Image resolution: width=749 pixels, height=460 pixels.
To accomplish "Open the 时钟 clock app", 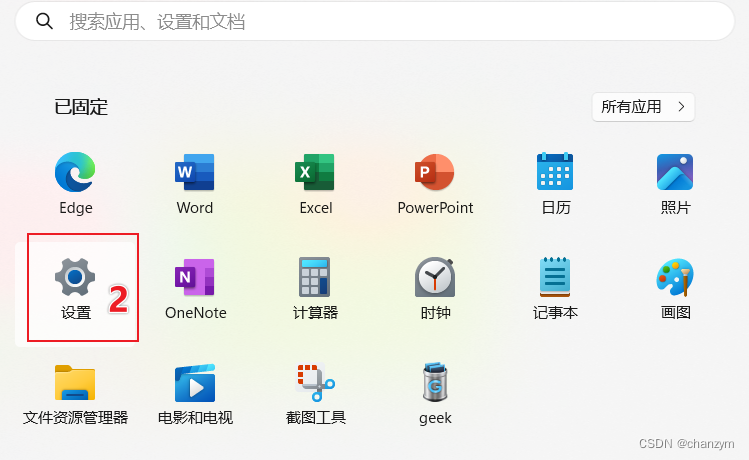I will tap(435, 277).
